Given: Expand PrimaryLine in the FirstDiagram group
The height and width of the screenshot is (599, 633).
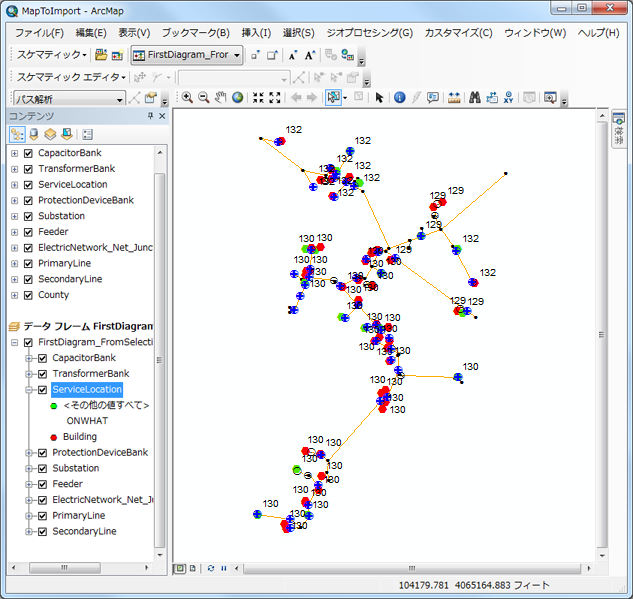Looking at the screenshot, I should point(28,516).
